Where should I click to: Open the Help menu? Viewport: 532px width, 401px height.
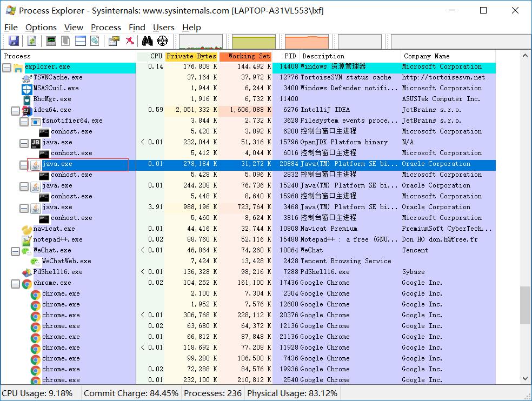point(191,28)
